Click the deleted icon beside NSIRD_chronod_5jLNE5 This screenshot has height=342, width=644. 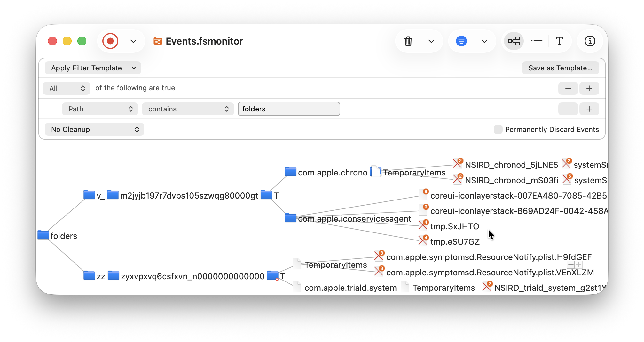458,163
